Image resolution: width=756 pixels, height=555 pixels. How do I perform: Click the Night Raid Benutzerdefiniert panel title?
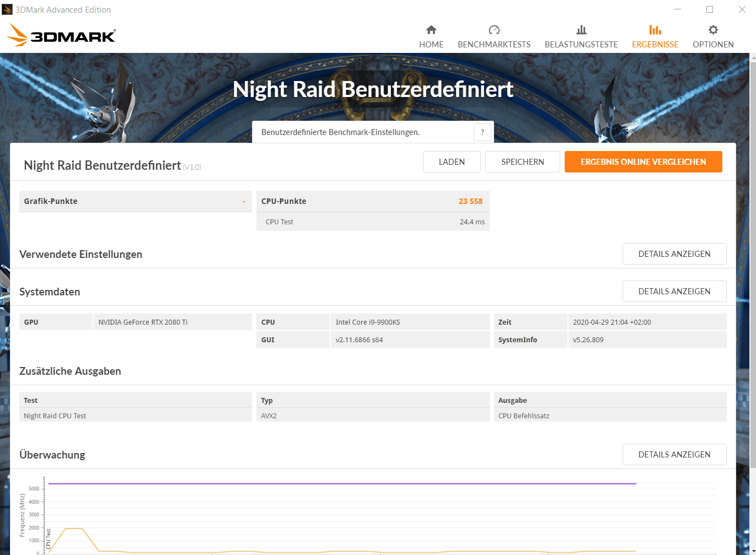103,165
